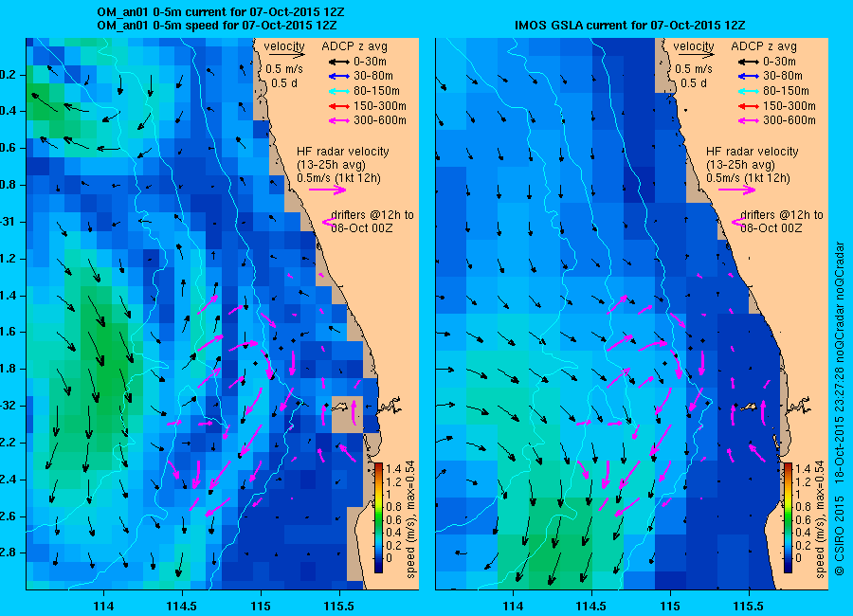Click Rottnest Island shape on the left map

pyautogui.click(x=340, y=407)
